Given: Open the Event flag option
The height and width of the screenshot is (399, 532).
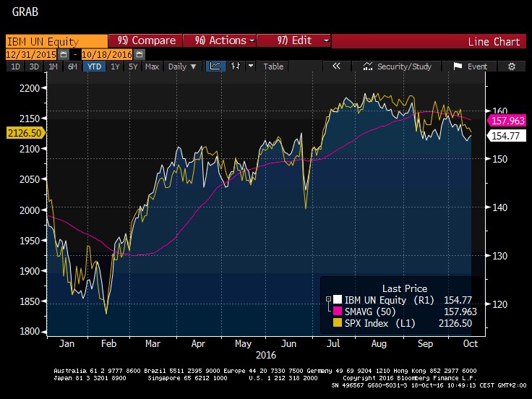Looking at the screenshot, I should click(471, 66).
